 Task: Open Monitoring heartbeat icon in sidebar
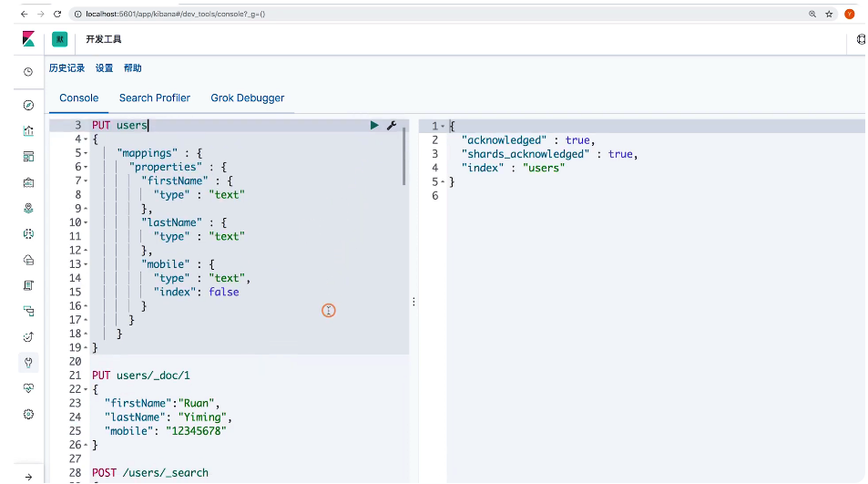click(x=28, y=388)
